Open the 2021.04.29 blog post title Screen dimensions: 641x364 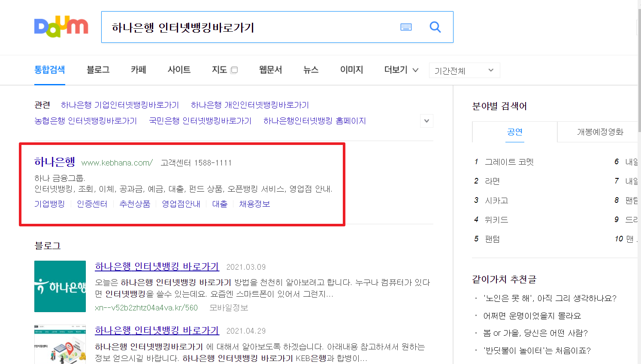pyautogui.click(x=157, y=331)
